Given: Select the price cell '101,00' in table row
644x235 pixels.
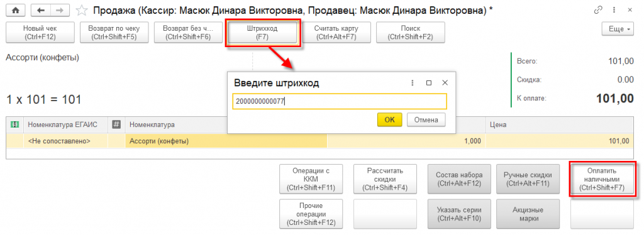Looking at the screenshot, I should (x=559, y=141).
